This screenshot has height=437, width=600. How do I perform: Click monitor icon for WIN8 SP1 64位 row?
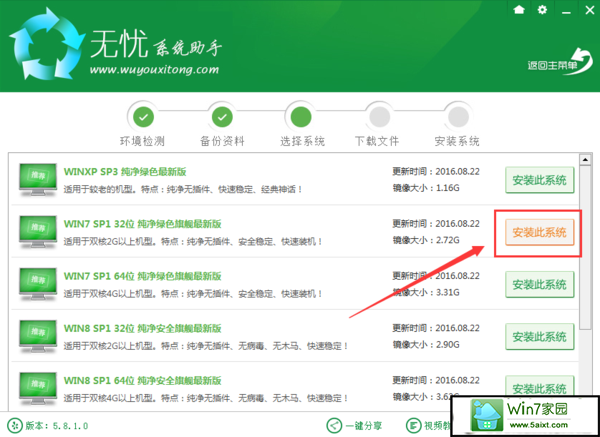click(38, 389)
